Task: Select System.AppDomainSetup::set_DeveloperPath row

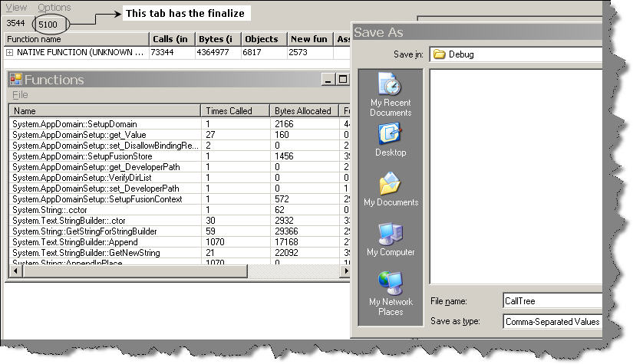Action: (x=180, y=189)
